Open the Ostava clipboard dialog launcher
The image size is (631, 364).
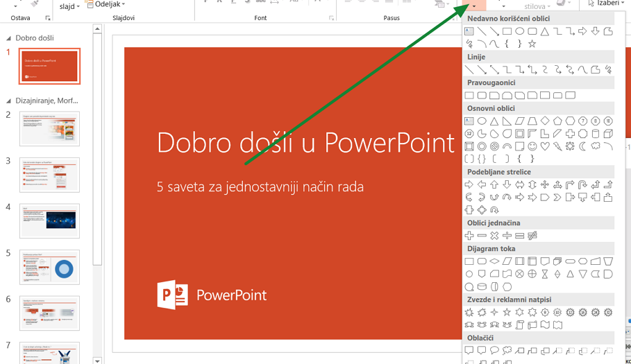(x=48, y=18)
